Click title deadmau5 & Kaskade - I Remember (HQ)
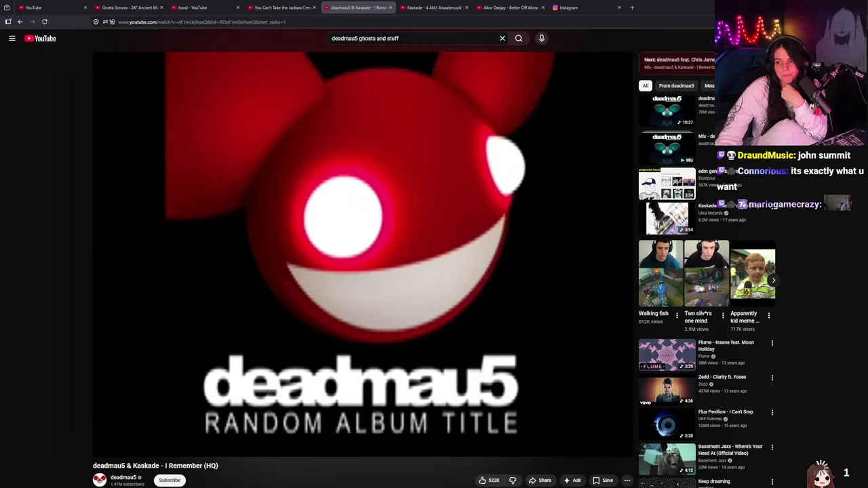This screenshot has height=488, width=868. pos(155,466)
